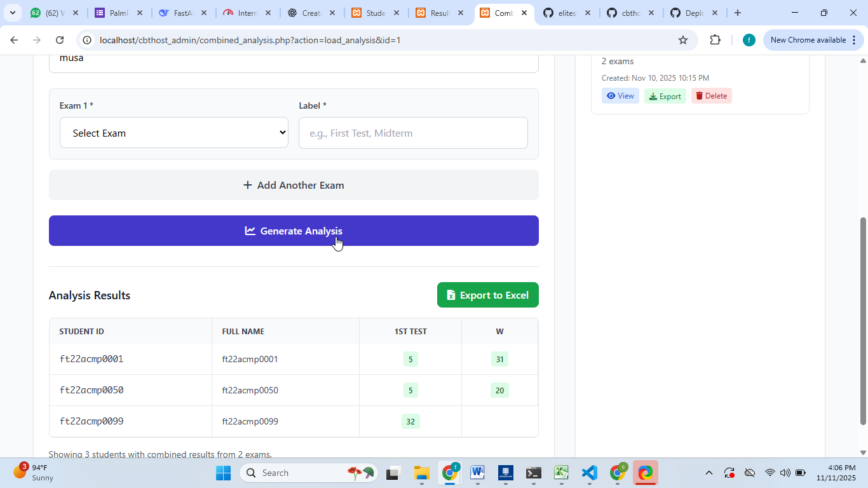Click the Generate Analysis button
The height and width of the screenshot is (488, 868).
click(x=294, y=231)
